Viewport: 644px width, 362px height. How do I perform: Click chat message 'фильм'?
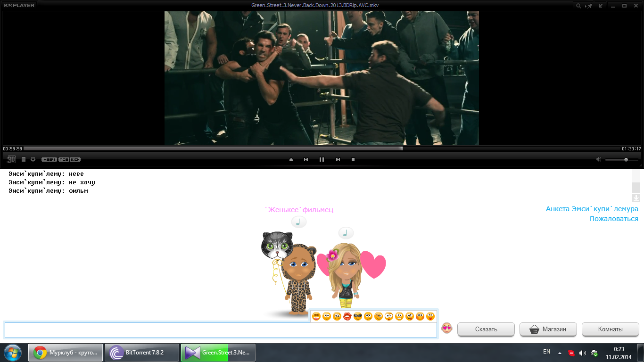pyautogui.click(x=78, y=191)
